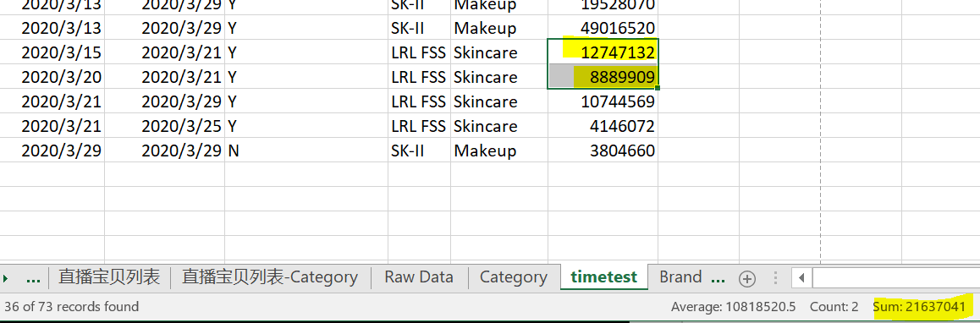Switch to the timetest sheet tab
Screen dimensions: 980x323
603,276
